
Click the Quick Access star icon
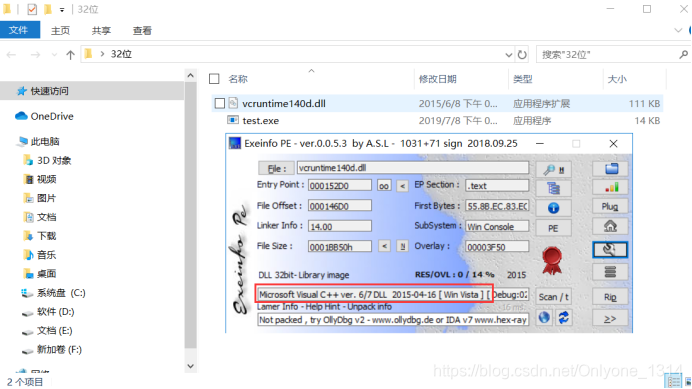[x=21, y=91]
